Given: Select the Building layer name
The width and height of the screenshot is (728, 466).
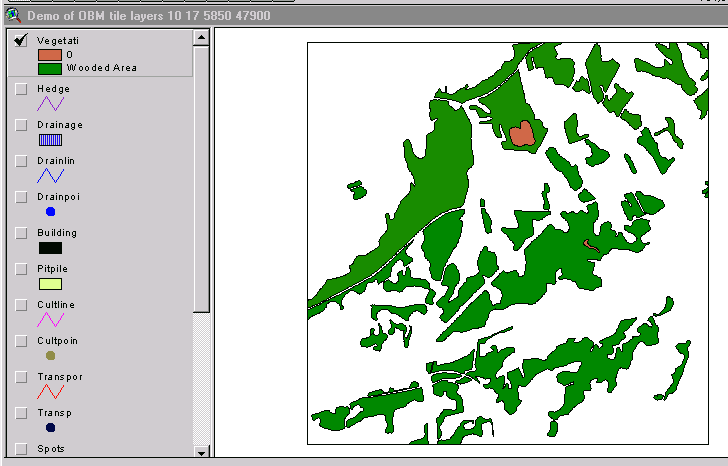Looking at the screenshot, I should (57, 233).
